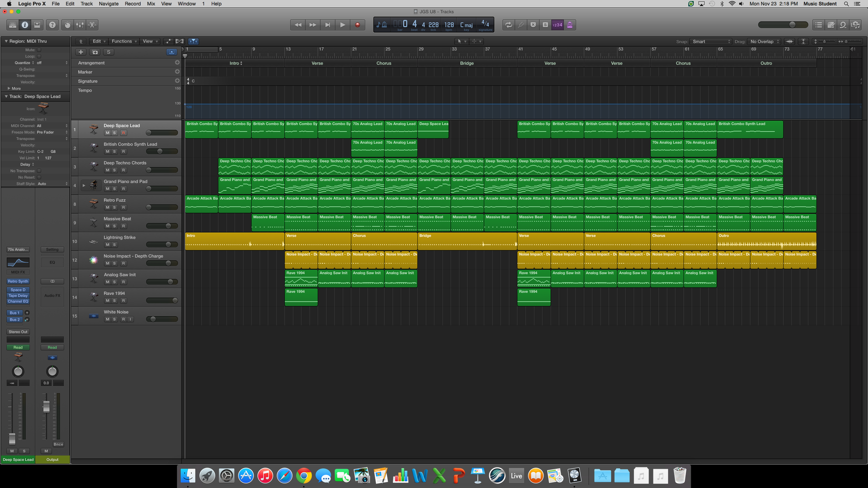Toggle the metronome click button
Screen dimensions: 868x488
click(569, 25)
